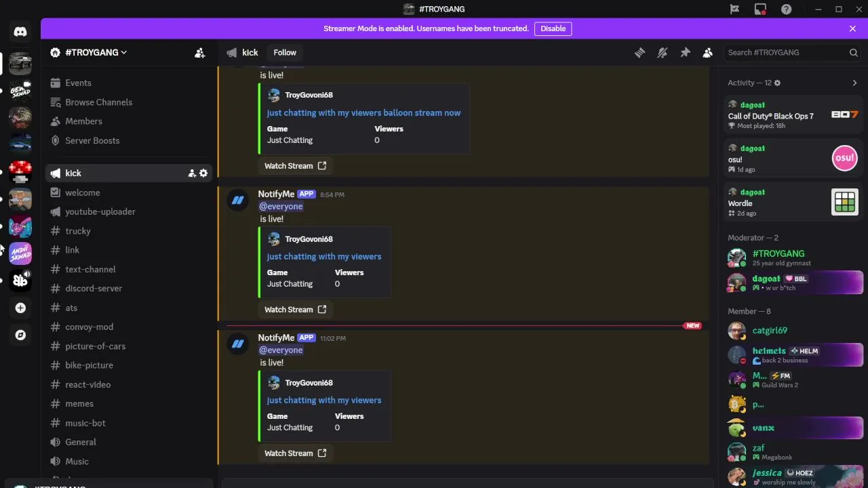Viewport: 868px width, 488px height.
Task: Open Threads icon in channel header
Action: click(639, 52)
